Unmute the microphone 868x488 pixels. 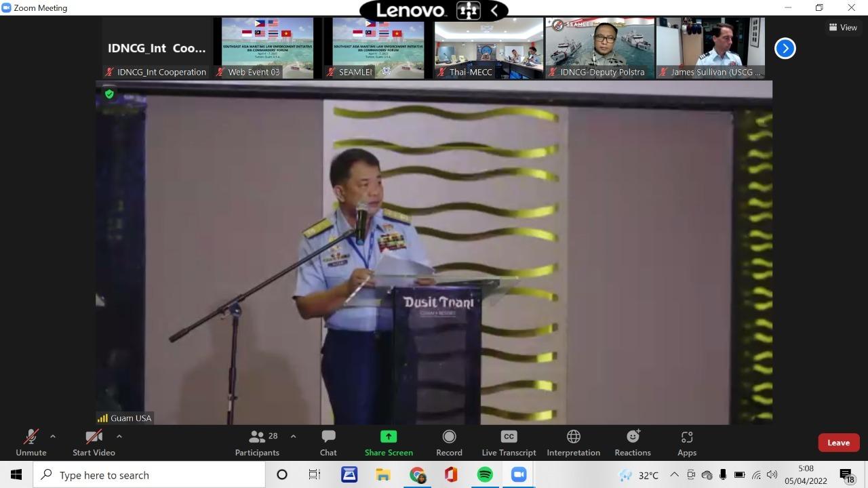point(31,443)
